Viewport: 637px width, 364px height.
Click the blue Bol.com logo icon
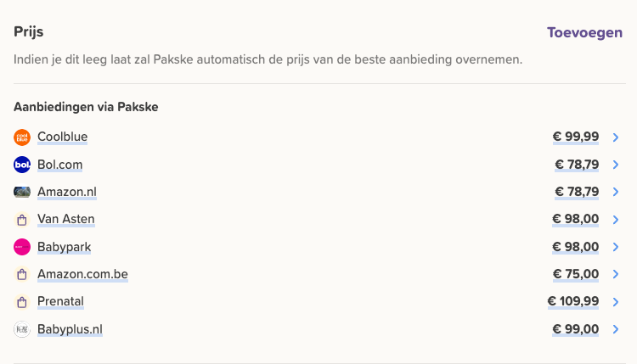click(22, 165)
